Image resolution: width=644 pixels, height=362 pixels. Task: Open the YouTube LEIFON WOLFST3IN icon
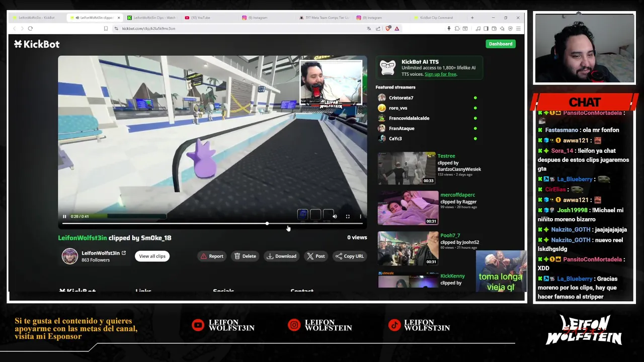point(198,325)
